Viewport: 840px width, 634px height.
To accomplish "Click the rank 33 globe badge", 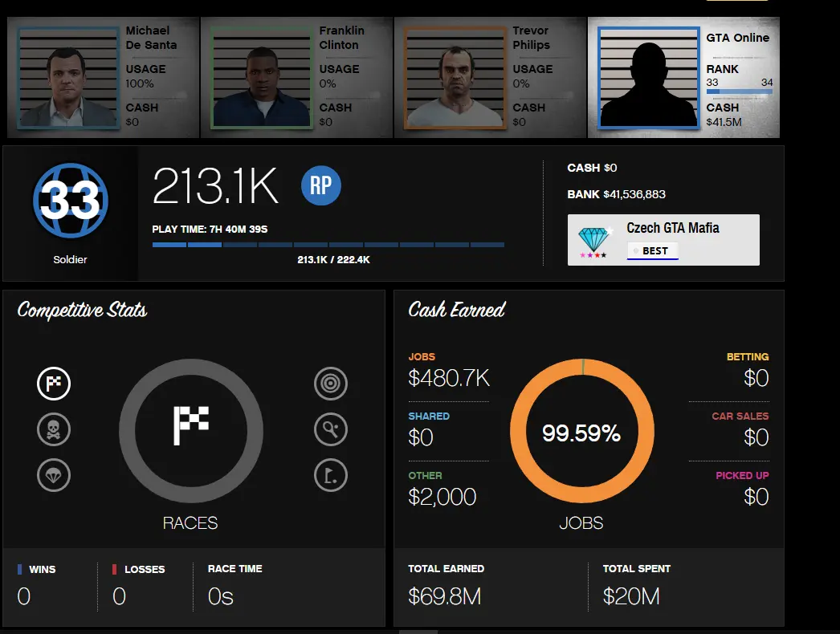I will point(70,201).
